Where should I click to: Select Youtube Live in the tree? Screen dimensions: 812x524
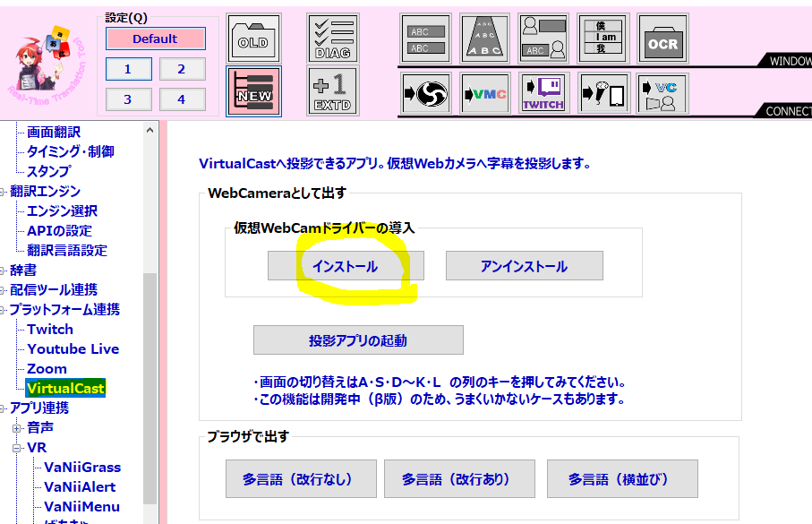73,348
